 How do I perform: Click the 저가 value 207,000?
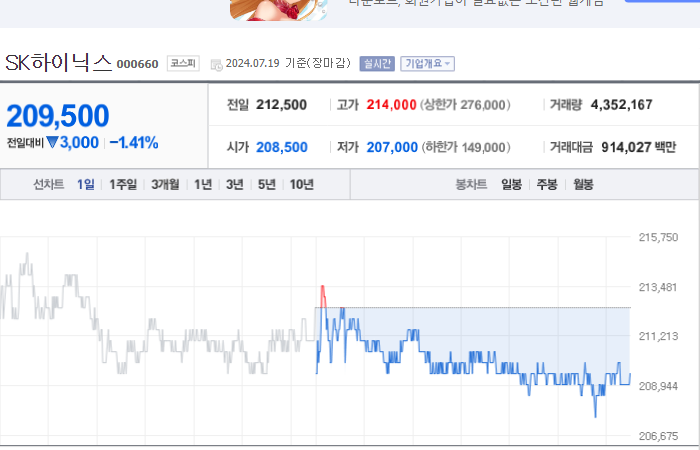392,147
